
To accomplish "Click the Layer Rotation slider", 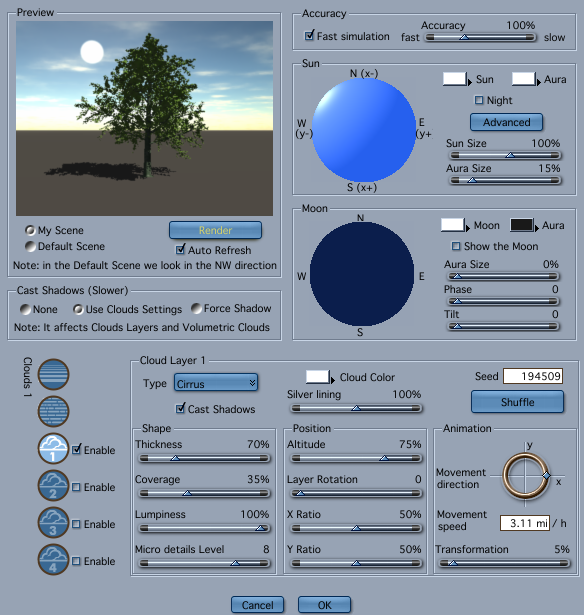I will 356,493.
